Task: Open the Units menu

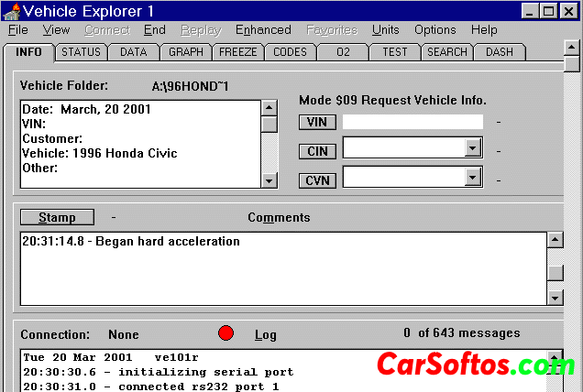Action: 385,30
